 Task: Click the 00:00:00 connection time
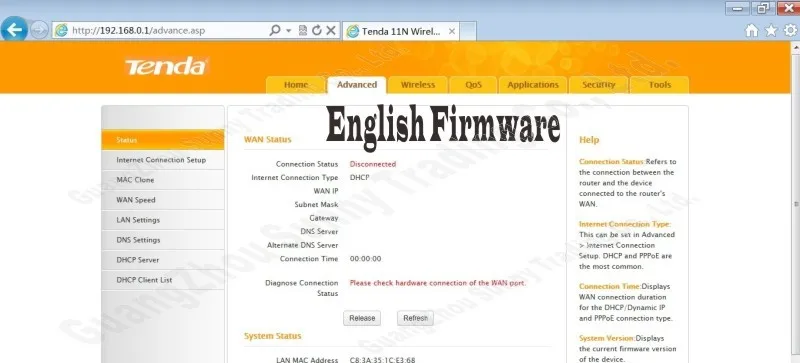365,259
